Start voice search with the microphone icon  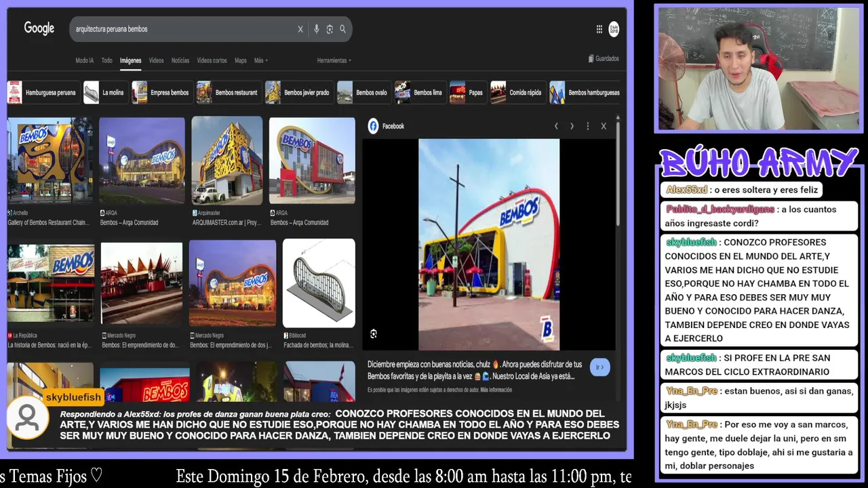click(x=316, y=29)
